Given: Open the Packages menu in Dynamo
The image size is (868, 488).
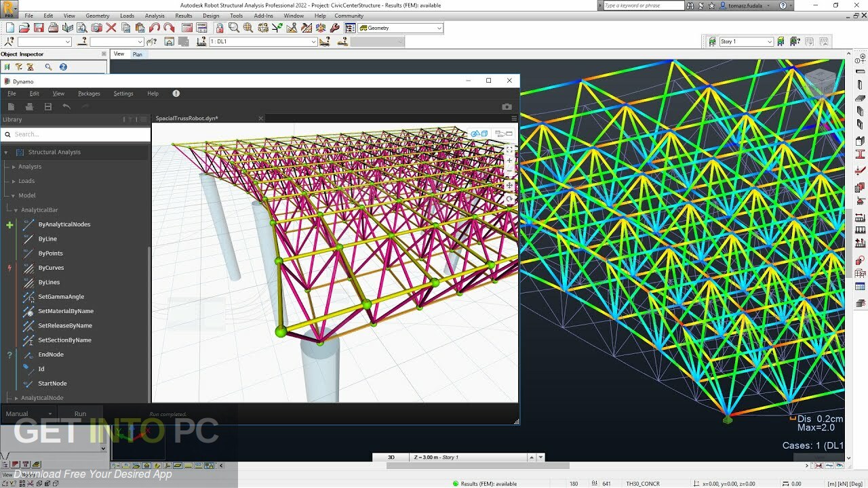Looking at the screenshot, I should [89, 94].
